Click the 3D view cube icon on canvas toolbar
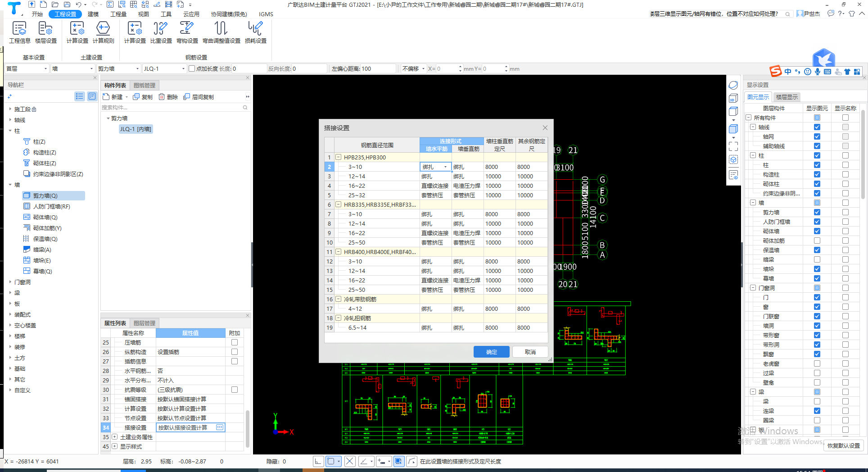 click(x=733, y=99)
